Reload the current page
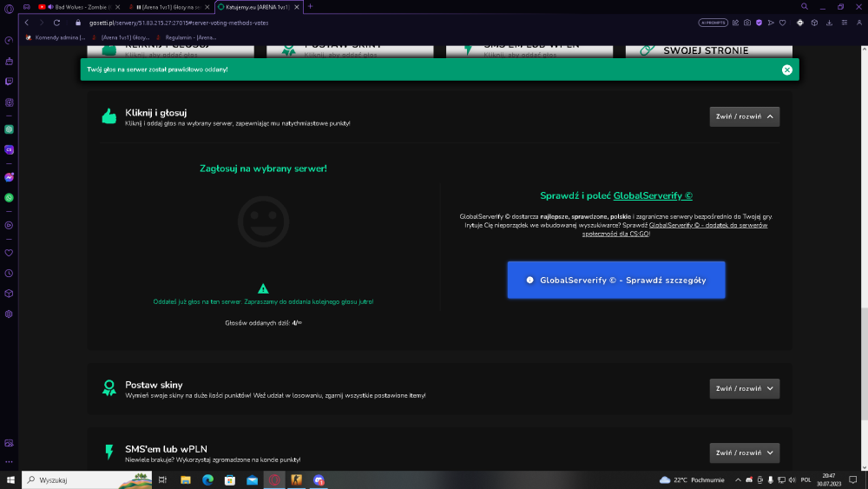Viewport: 868px width, 489px height. tap(56, 23)
